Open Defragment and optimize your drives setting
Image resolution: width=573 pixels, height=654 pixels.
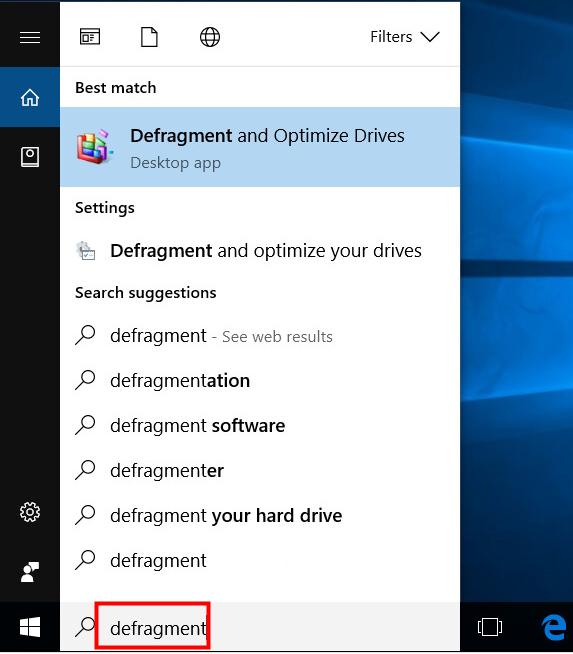[260, 251]
